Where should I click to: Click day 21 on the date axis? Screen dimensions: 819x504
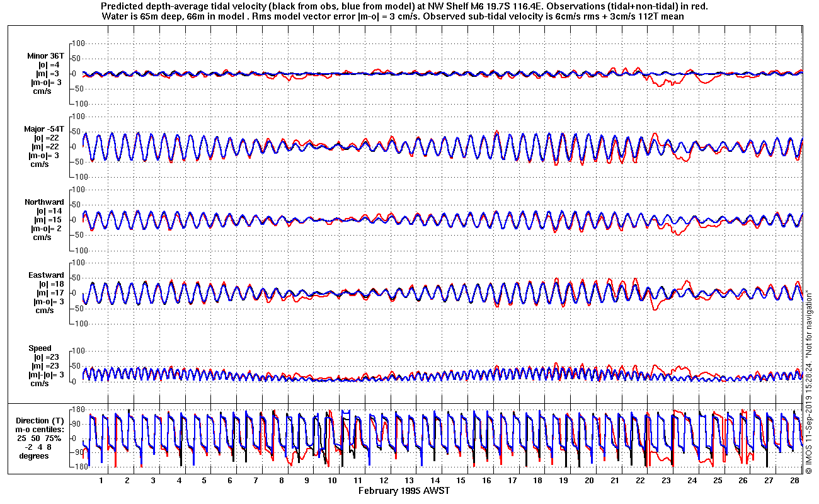[x=614, y=480]
